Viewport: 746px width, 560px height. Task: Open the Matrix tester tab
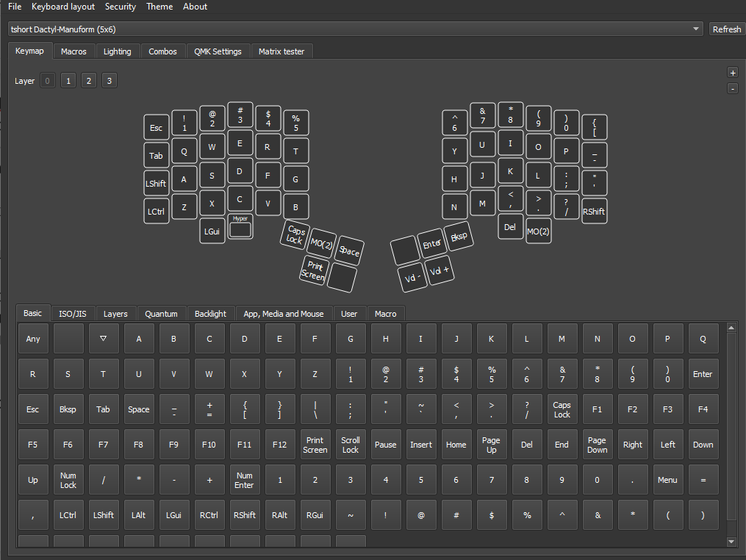[281, 51]
